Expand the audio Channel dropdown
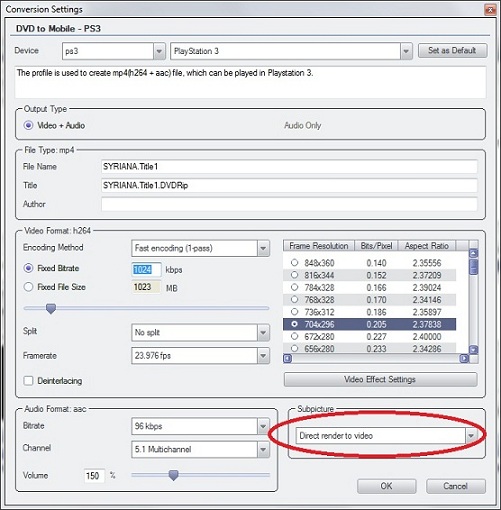The image size is (501, 510). pos(263,450)
